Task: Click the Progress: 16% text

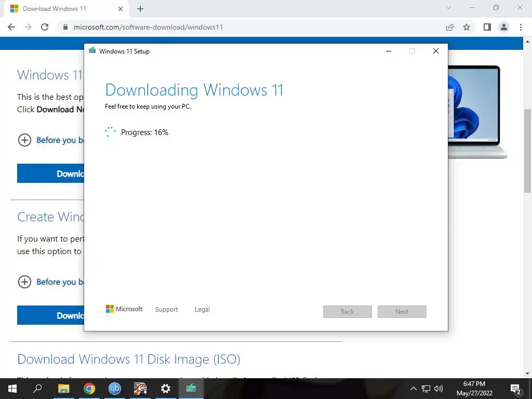Action: 144,132
